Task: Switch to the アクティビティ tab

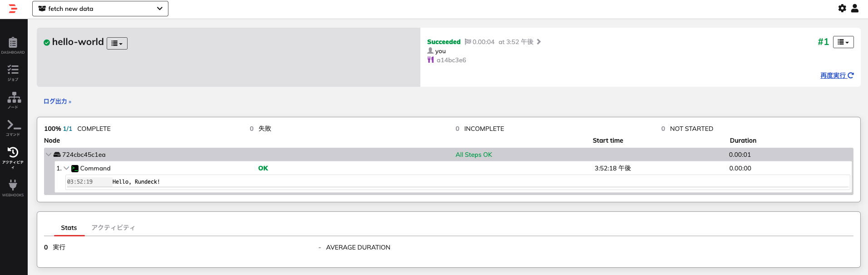Action: point(113,228)
